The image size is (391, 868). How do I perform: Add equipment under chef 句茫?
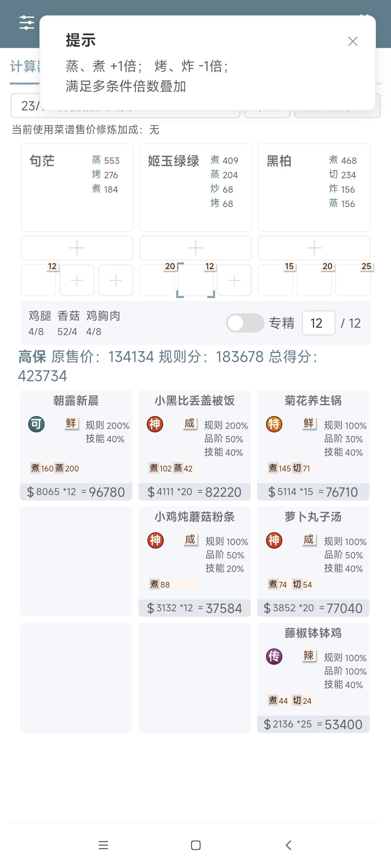point(77,248)
